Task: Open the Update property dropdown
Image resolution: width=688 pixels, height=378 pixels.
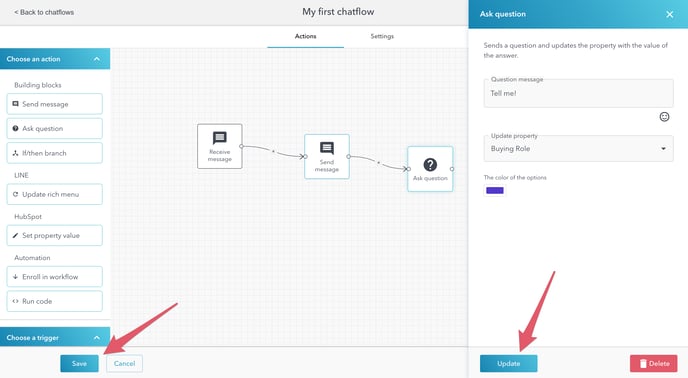Action: click(578, 149)
